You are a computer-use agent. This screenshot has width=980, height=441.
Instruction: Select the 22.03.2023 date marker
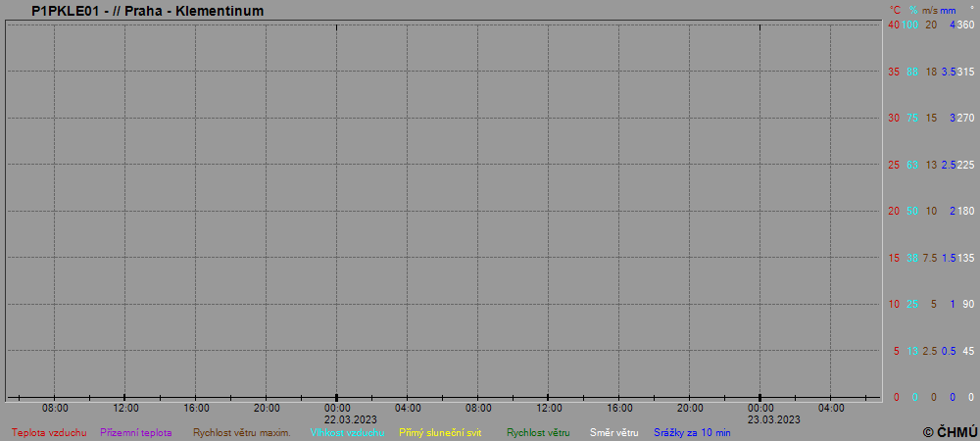(x=337, y=418)
